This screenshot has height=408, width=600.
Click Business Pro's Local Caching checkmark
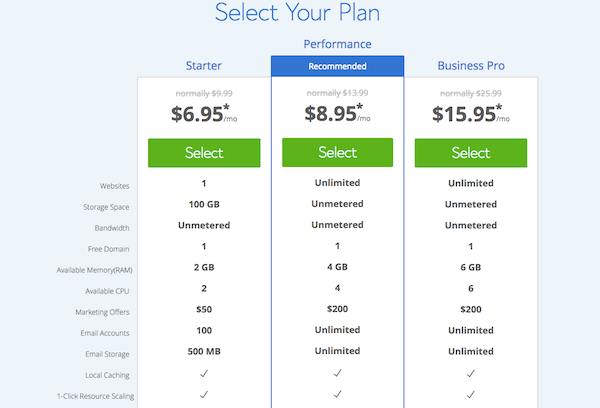tap(470, 375)
